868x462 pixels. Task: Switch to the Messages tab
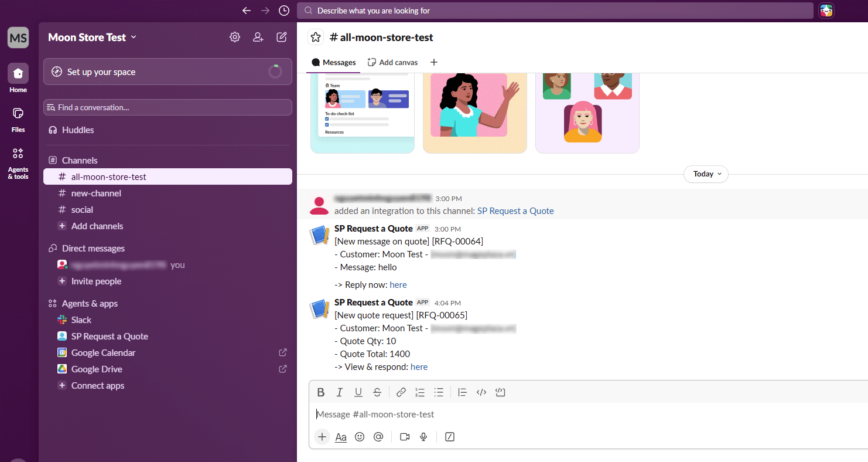pos(334,62)
